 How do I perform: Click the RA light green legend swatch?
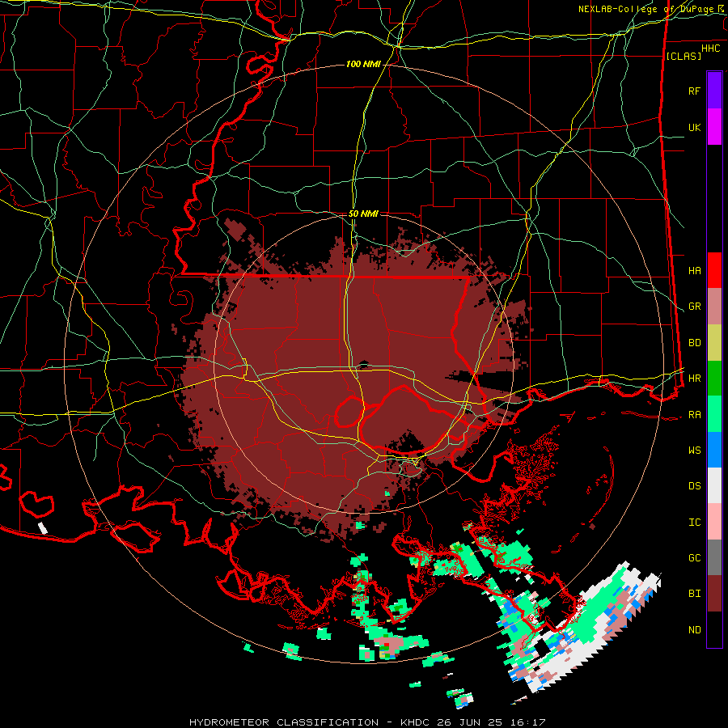coord(714,414)
